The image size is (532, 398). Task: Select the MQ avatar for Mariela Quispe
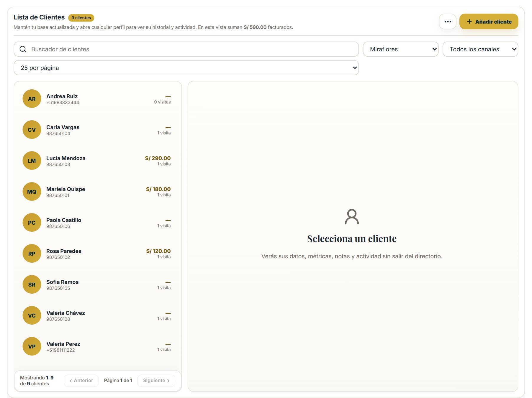32,192
